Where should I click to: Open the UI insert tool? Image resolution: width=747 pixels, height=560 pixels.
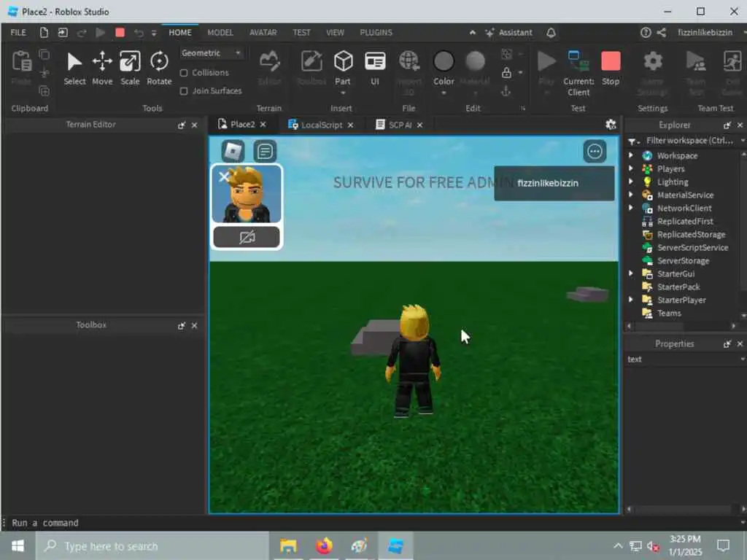375,69
